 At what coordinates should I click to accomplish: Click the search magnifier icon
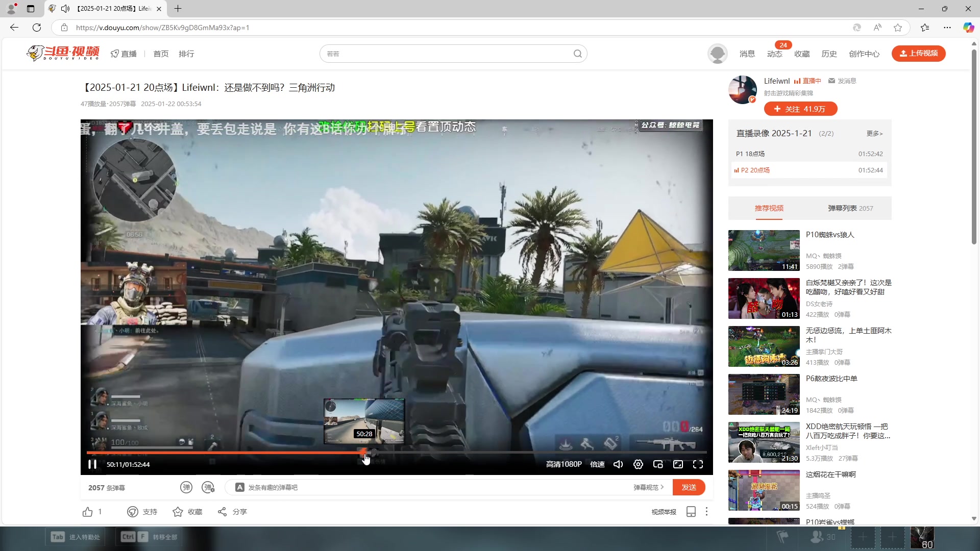tap(577, 54)
